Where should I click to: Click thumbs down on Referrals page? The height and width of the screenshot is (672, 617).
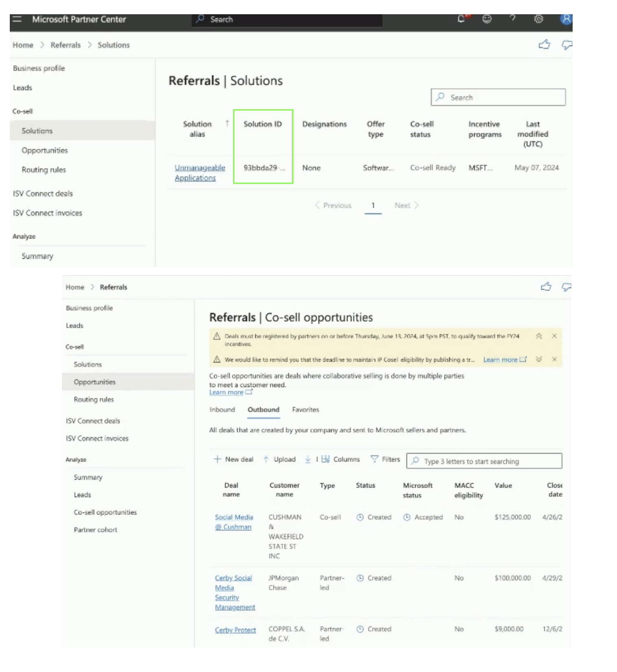[566, 287]
